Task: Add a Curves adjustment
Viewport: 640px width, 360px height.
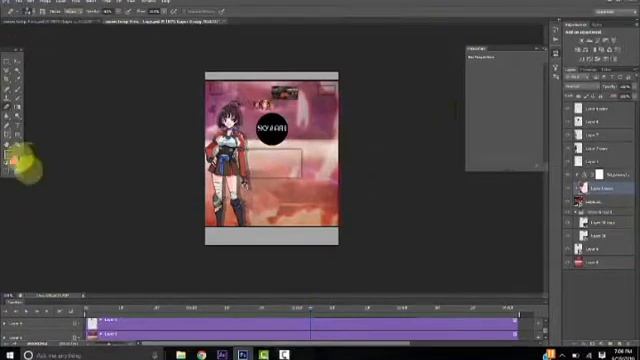Action: pyautogui.click(x=598, y=41)
